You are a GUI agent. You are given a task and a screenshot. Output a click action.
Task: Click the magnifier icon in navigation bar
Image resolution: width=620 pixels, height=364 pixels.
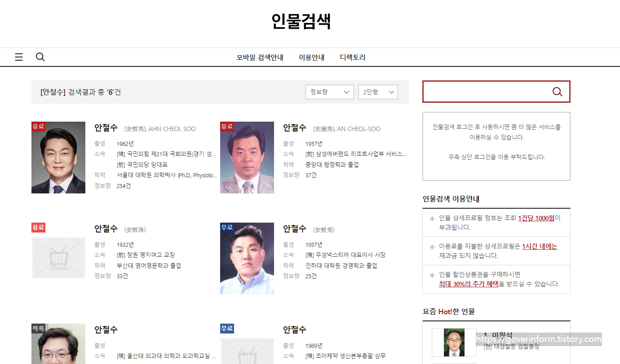[40, 57]
